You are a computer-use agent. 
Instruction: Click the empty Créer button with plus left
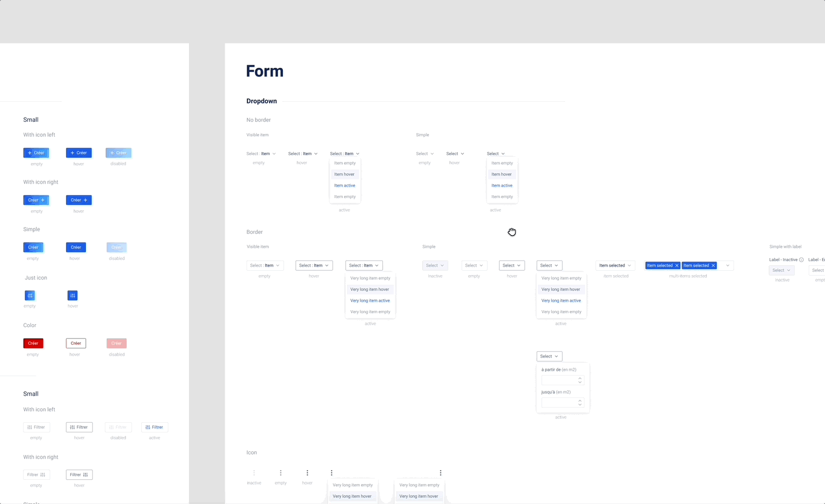pyautogui.click(x=36, y=153)
